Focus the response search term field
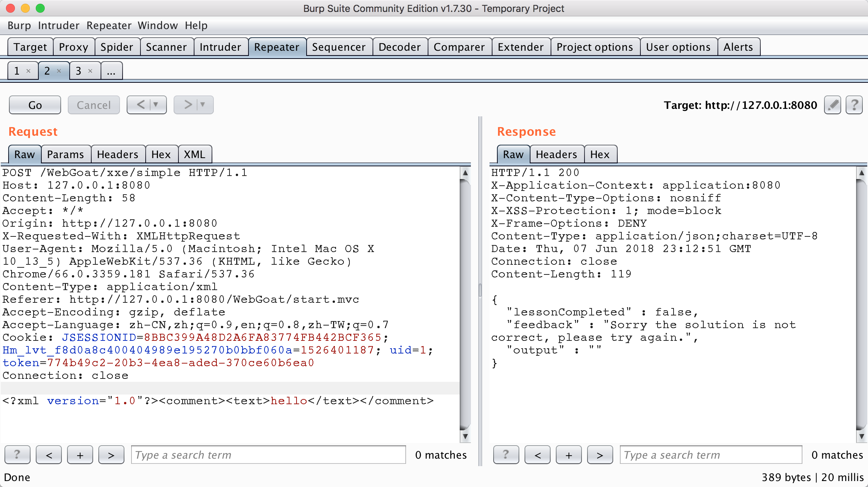This screenshot has width=868, height=487. (x=711, y=455)
